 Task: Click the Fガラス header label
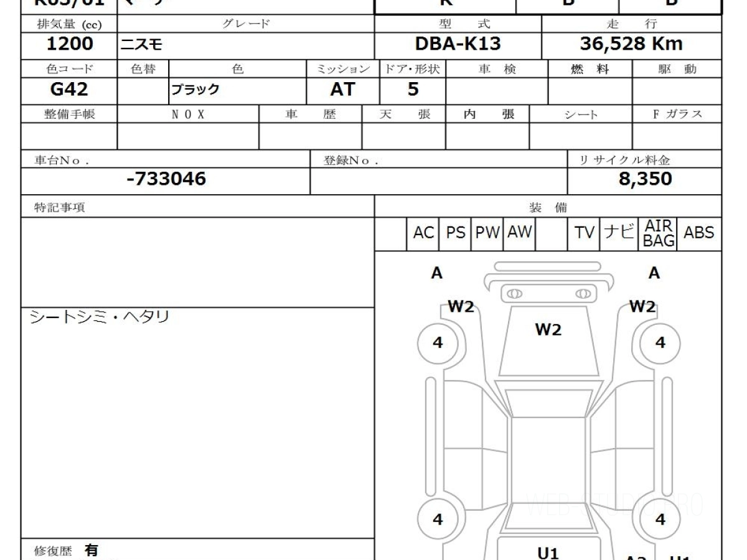tap(677, 114)
